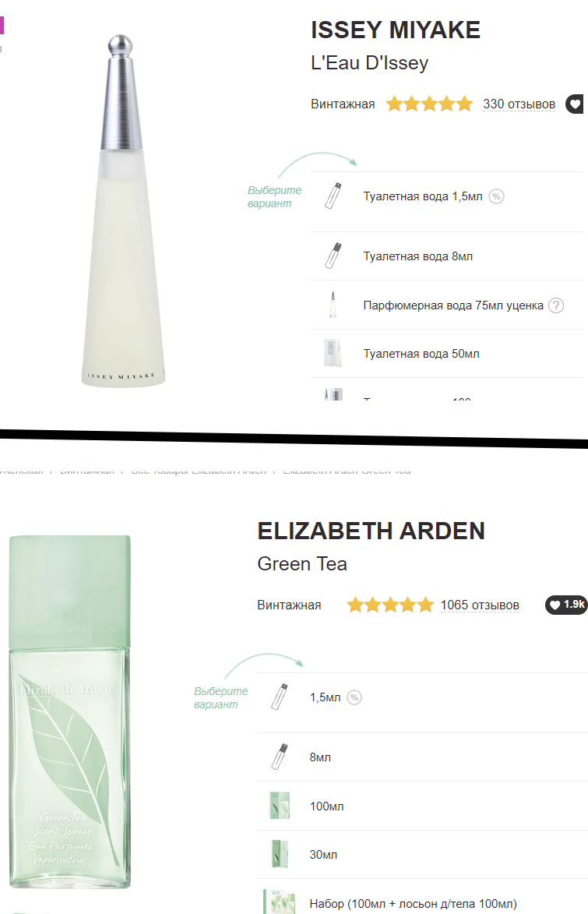Click the L'Eau D'Issey star rating
The image size is (588, 914).
point(429,104)
